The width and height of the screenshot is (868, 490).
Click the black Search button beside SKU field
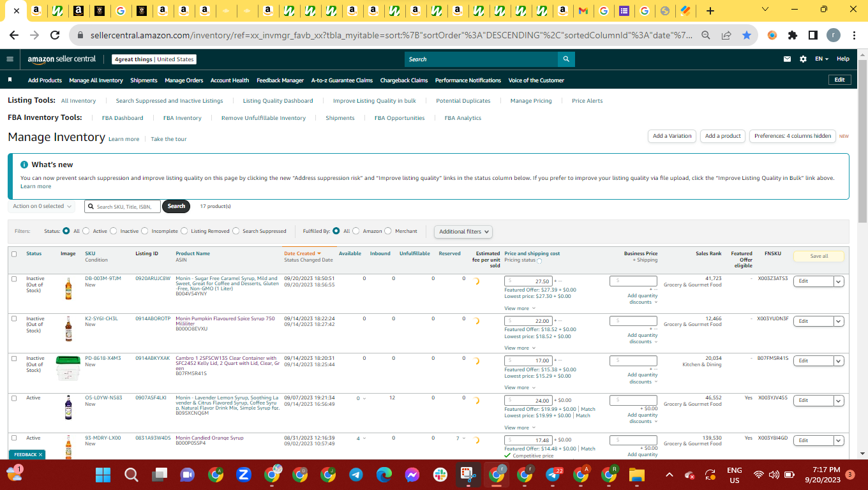[x=176, y=206]
